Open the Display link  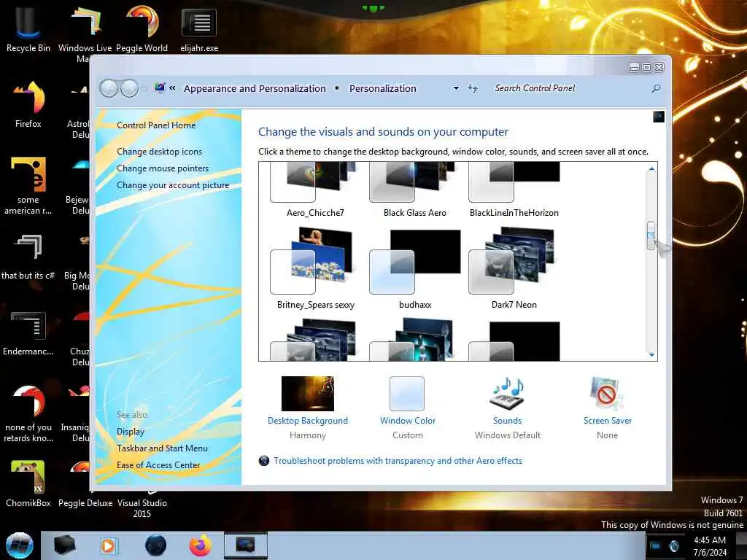pos(131,432)
